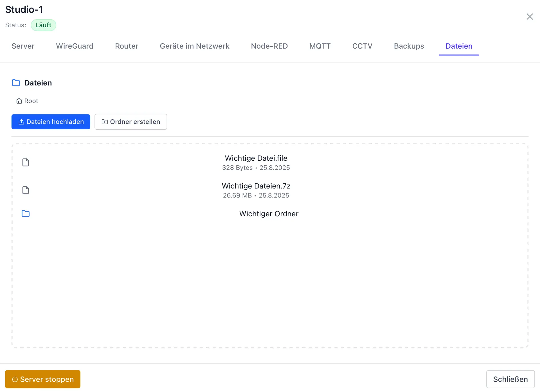The image size is (540, 392).
Task: Click folder icon next to Dateien heading
Action: click(x=16, y=83)
